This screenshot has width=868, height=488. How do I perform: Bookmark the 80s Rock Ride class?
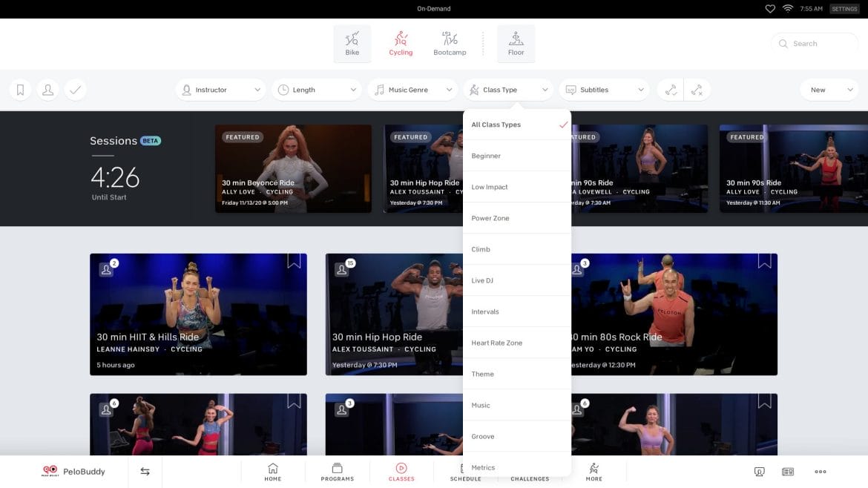pos(764,260)
